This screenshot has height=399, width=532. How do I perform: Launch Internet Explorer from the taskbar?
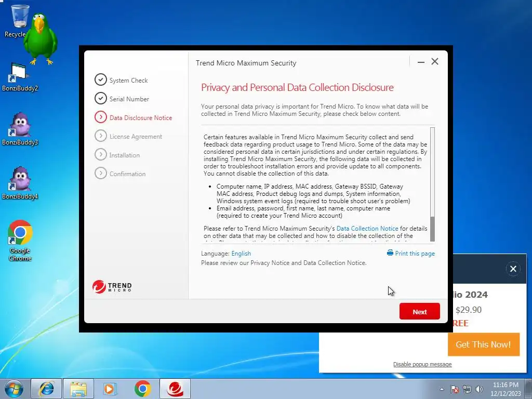coord(46,389)
